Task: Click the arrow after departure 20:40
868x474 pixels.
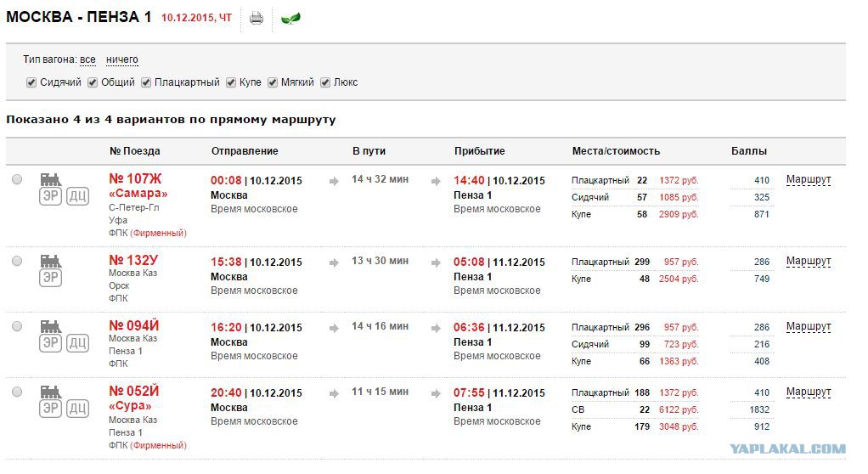Action: point(334,393)
